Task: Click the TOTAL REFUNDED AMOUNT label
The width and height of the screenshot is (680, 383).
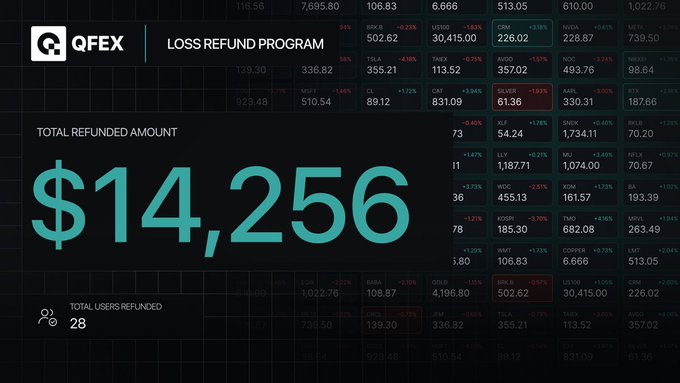Action: click(x=107, y=132)
